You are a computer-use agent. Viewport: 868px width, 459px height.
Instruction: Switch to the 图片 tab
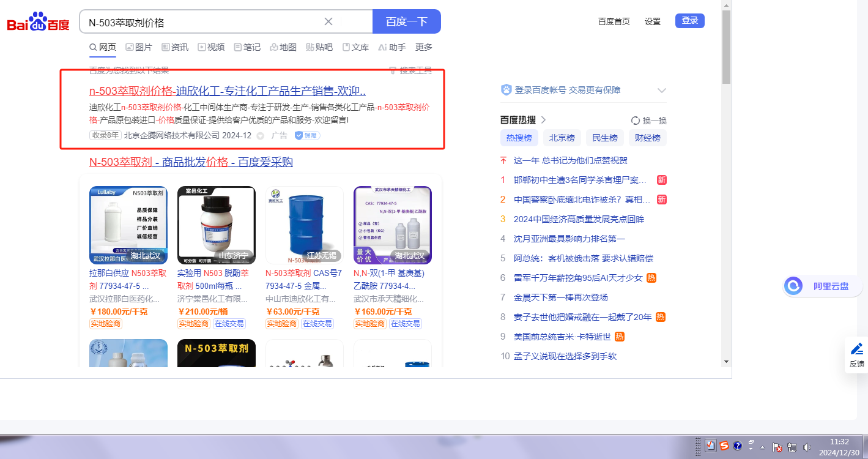click(x=139, y=47)
